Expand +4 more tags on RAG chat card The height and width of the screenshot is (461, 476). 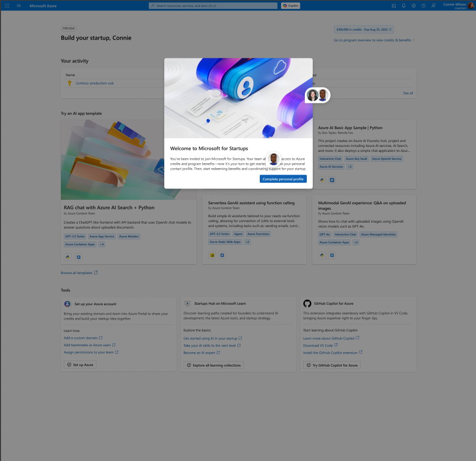coord(102,244)
